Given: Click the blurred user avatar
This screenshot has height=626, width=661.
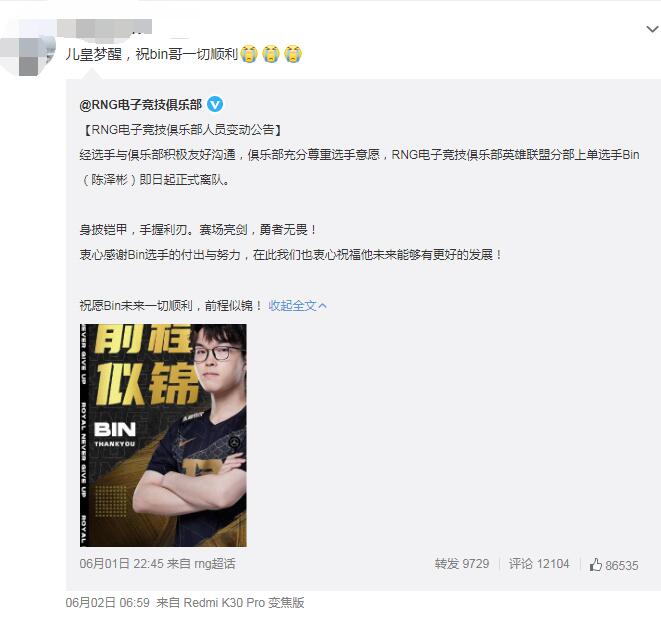Looking at the screenshot, I should [x=26, y=55].
